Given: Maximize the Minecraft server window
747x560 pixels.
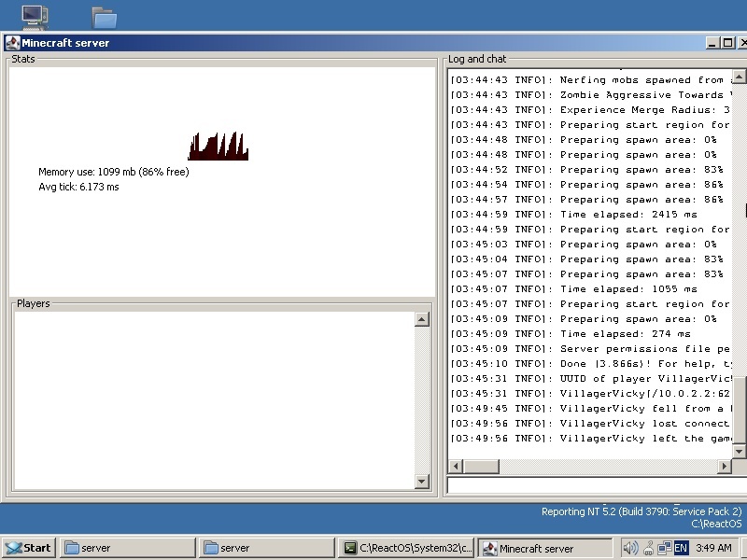Looking at the screenshot, I should 727,43.
